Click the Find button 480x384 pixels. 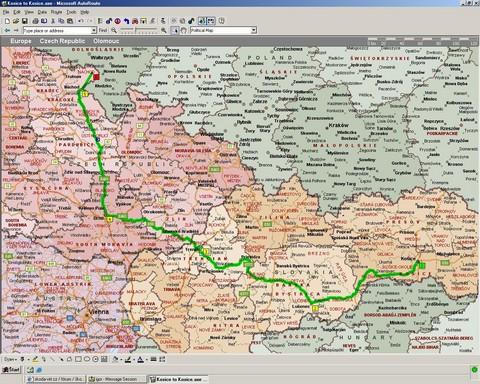coord(103,30)
